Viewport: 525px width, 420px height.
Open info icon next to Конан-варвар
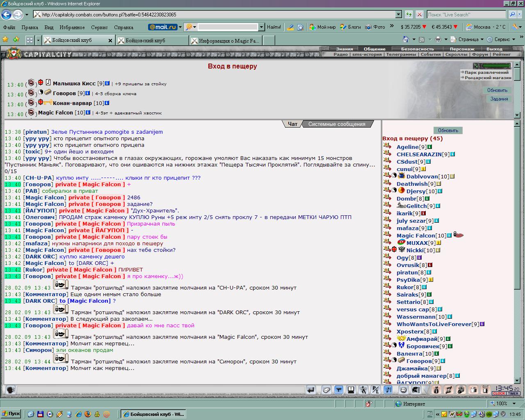click(x=107, y=103)
